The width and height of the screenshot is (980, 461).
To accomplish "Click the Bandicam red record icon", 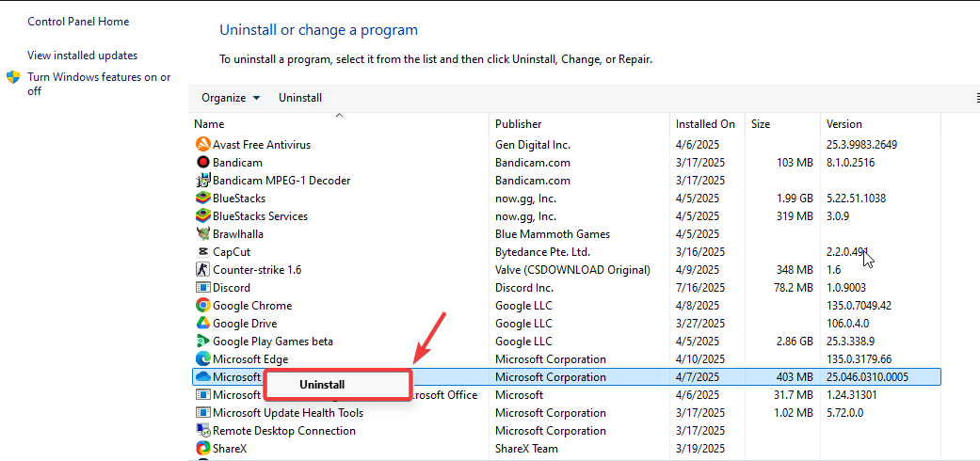I will tap(202, 163).
